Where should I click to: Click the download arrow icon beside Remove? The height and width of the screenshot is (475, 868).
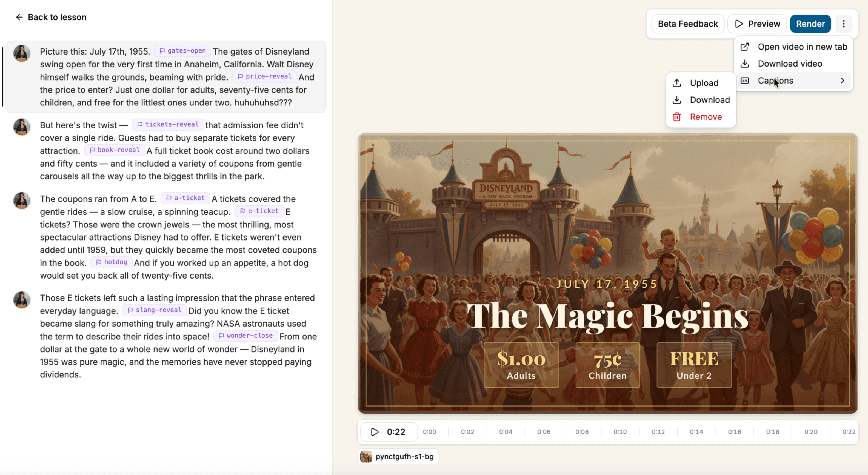pyautogui.click(x=676, y=100)
